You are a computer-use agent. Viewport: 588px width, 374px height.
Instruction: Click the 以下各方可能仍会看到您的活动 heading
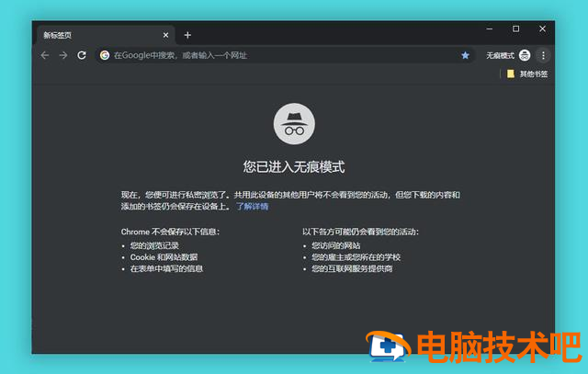(x=360, y=232)
